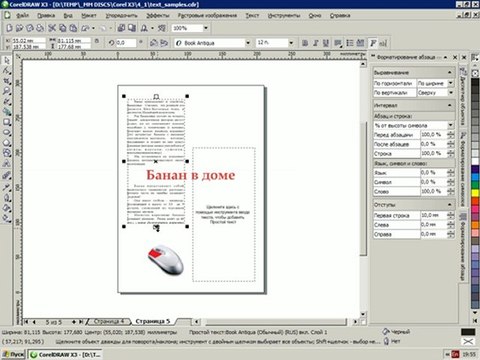Select the Eyedropper tool
Viewport: 480px width, 360px height.
tap(6, 187)
